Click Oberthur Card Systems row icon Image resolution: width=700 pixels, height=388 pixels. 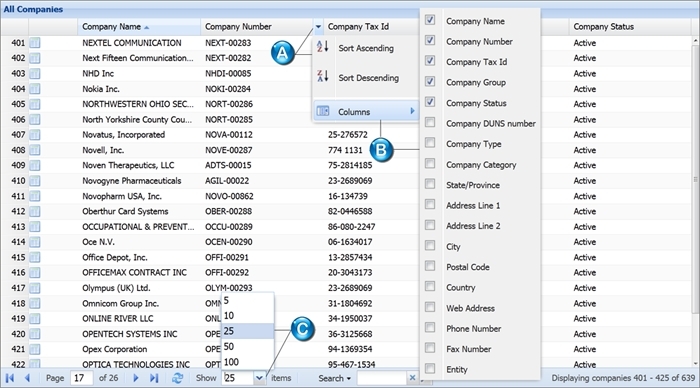point(35,211)
